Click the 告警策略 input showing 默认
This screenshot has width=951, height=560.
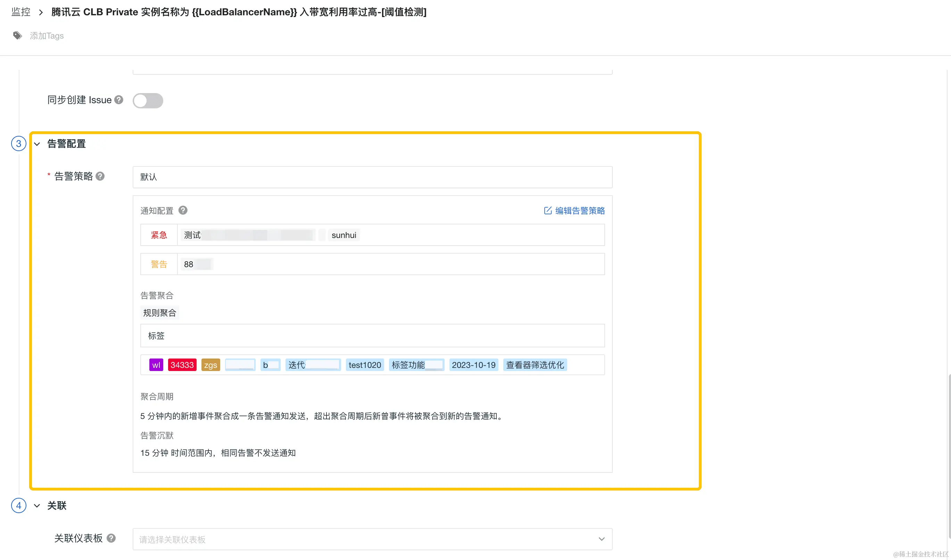point(372,177)
